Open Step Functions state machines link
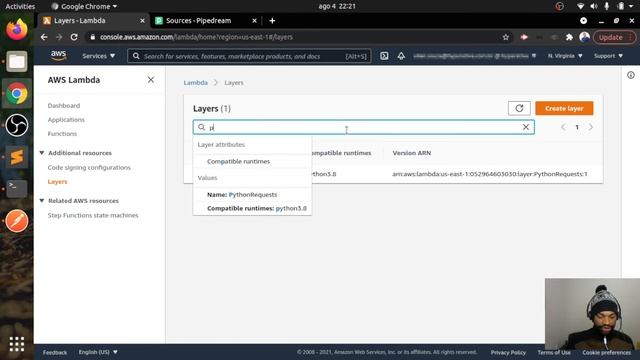 pyautogui.click(x=93, y=216)
